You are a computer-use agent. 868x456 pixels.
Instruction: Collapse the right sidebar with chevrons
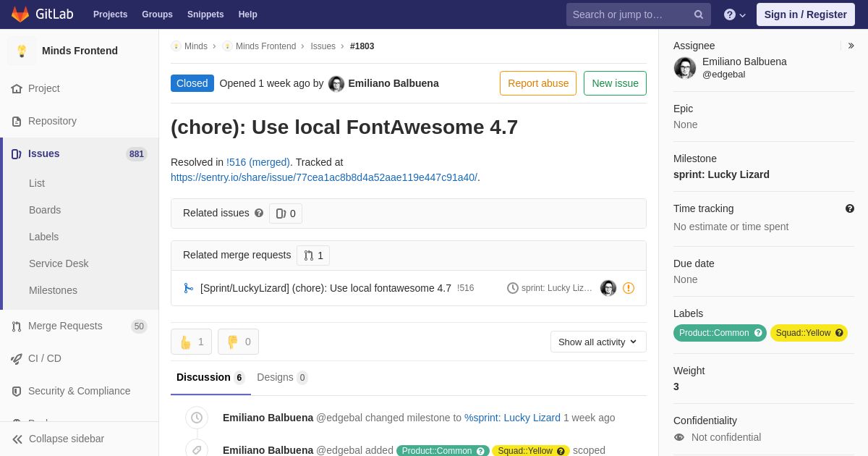coord(851,46)
